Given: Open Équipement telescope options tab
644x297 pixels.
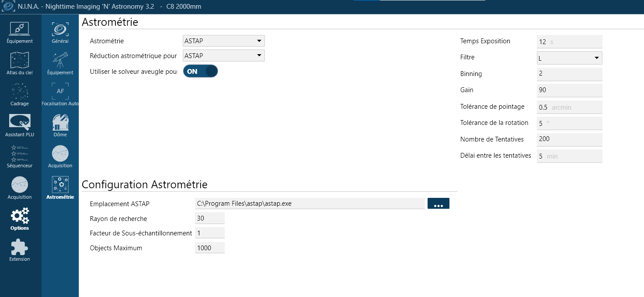Looking at the screenshot, I should pyautogui.click(x=60, y=64).
